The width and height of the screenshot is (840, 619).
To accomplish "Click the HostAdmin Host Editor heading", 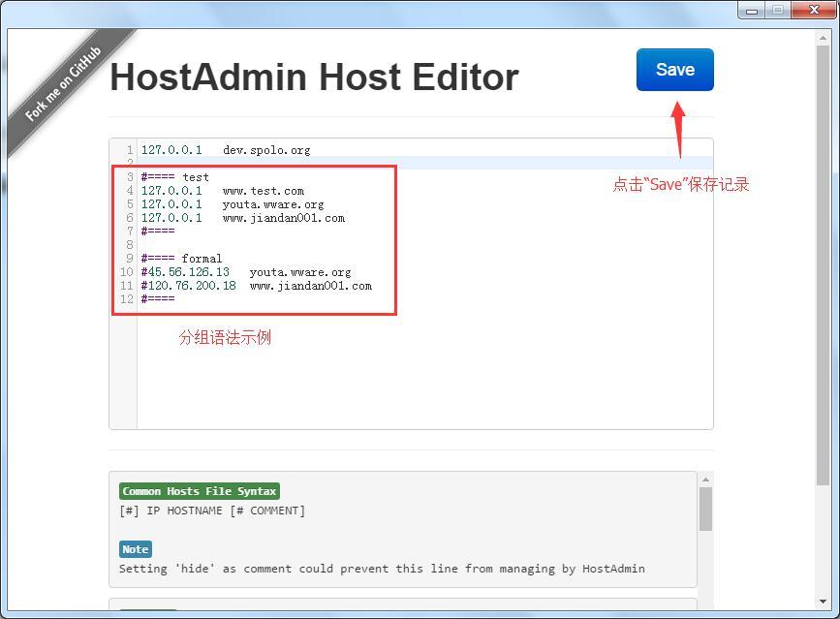I will (314, 77).
